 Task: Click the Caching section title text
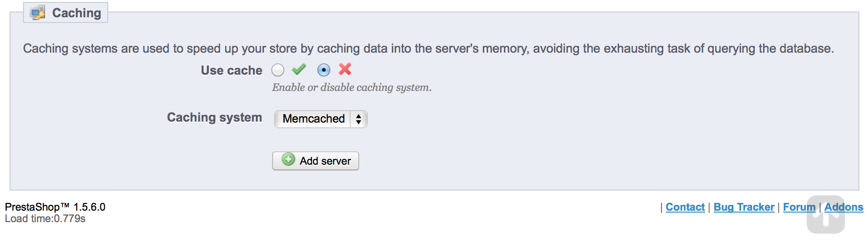point(77,13)
